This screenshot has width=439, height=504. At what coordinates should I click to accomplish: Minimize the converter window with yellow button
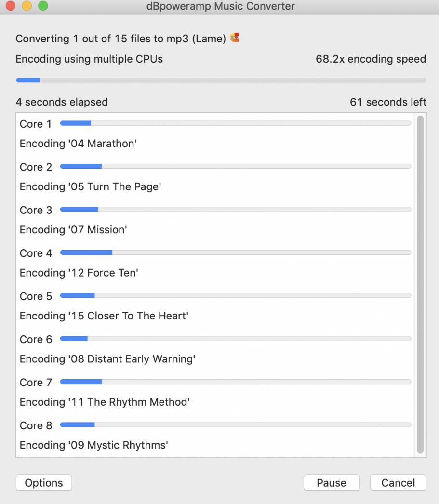[x=27, y=6]
